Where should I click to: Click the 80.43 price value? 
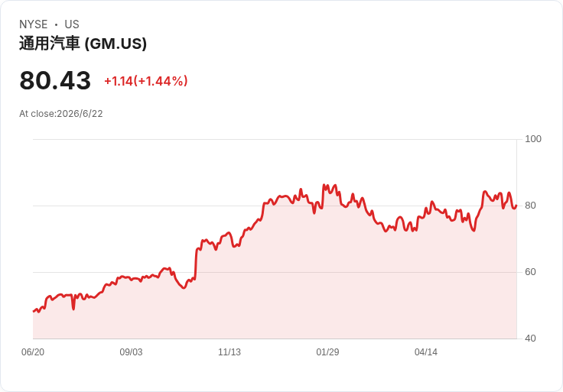pyautogui.click(x=55, y=80)
